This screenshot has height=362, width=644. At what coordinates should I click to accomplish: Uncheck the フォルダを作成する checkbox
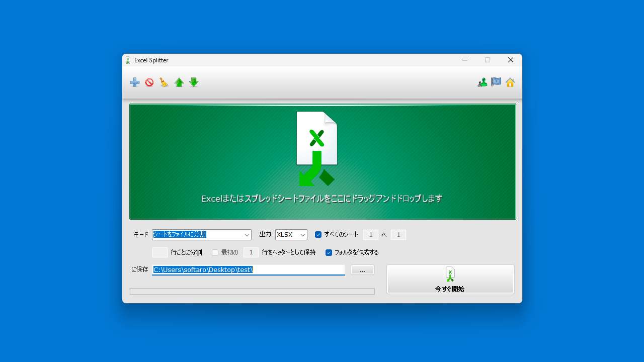(x=329, y=252)
